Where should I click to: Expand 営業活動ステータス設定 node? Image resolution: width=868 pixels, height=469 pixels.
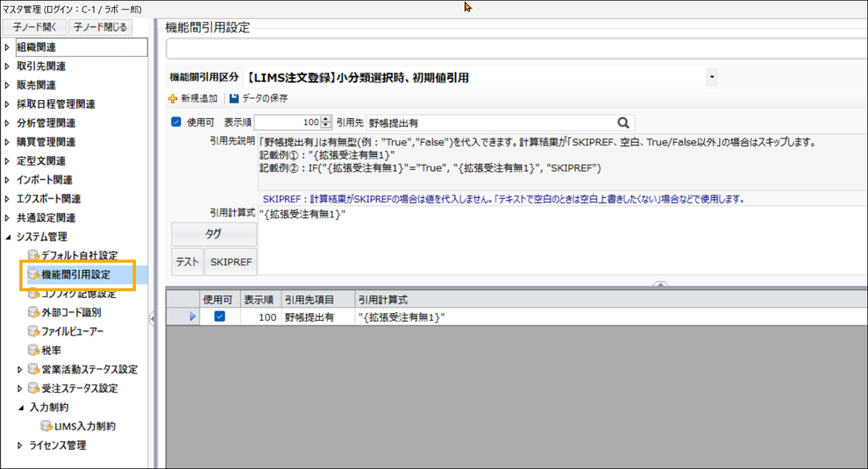point(20,369)
